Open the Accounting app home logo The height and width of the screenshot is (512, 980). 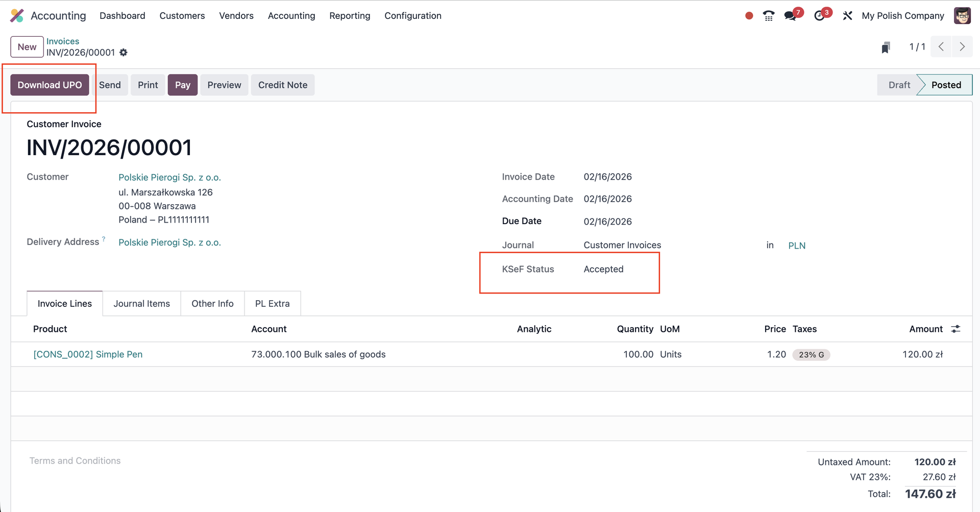point(17,16)
